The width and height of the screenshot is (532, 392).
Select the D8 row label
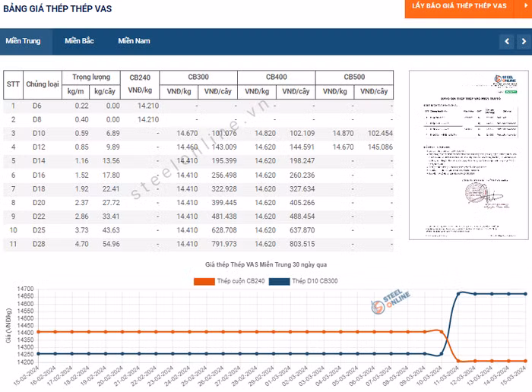[37, 120]
